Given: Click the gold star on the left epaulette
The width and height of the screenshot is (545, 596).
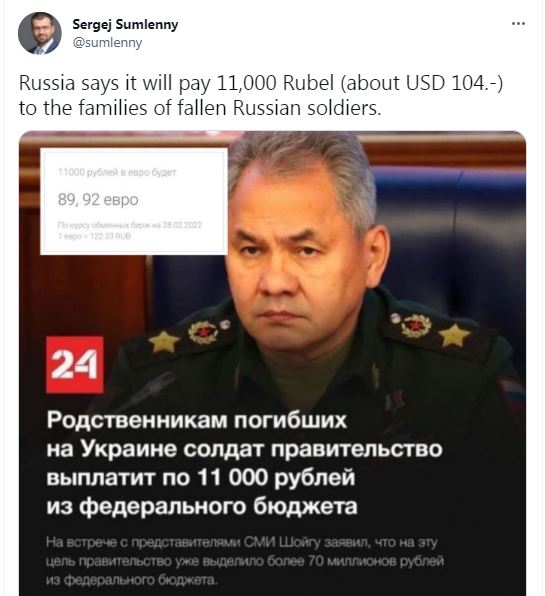Looking at the screenshot, I should [164, 341].
